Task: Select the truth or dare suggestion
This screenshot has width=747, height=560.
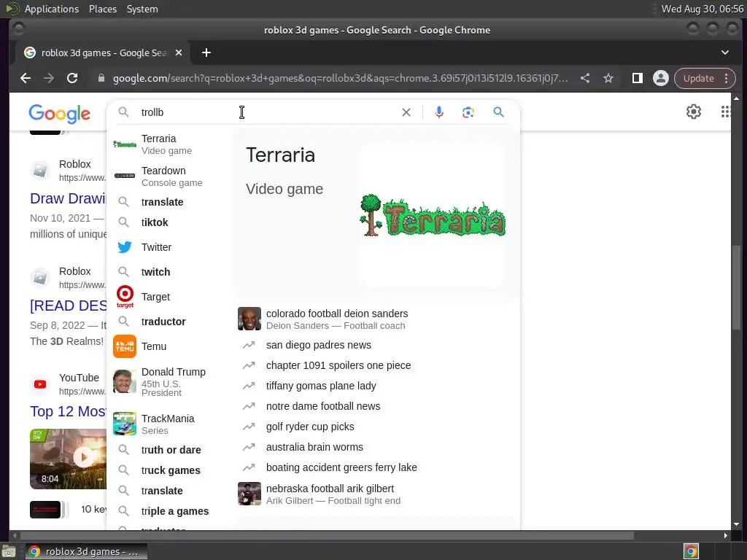Action: 171,450
